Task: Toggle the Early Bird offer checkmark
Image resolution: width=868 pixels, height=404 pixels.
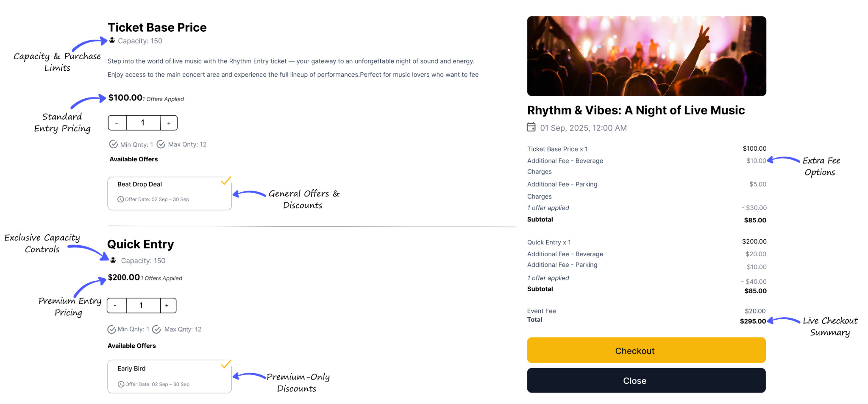Action: pyautogui.click(x=226, y=364)
